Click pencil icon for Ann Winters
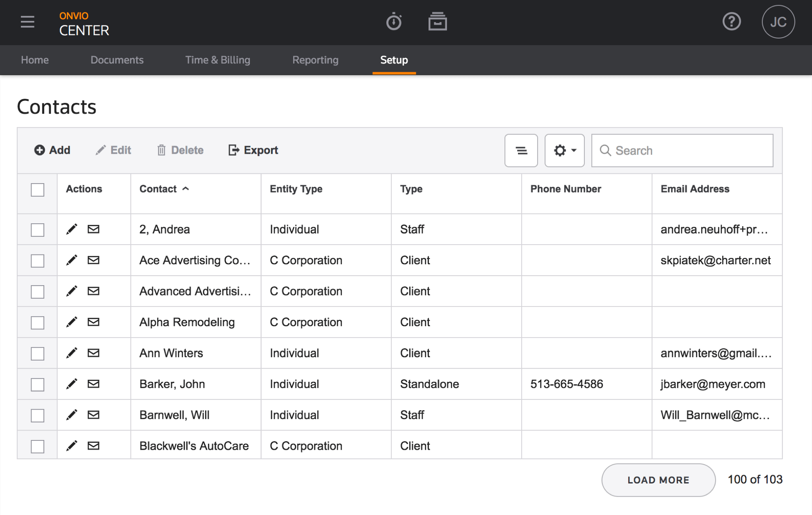812x515 pixels. point(72,353)
